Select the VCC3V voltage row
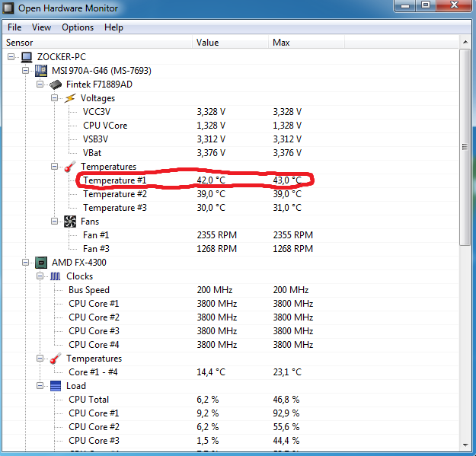Image resolution: width=476 pixels, height=456 pixels. point(231,112)
